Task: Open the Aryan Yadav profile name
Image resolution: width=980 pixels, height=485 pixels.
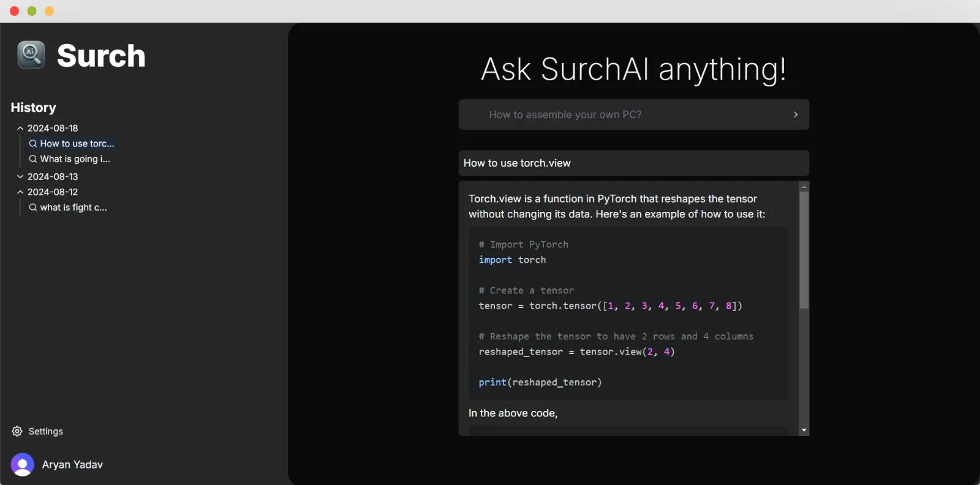Action: [x=72, y=465]
